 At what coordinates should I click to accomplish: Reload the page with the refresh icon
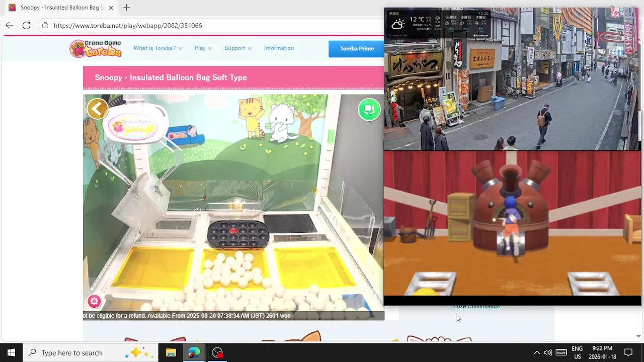[x=26, y=25]
